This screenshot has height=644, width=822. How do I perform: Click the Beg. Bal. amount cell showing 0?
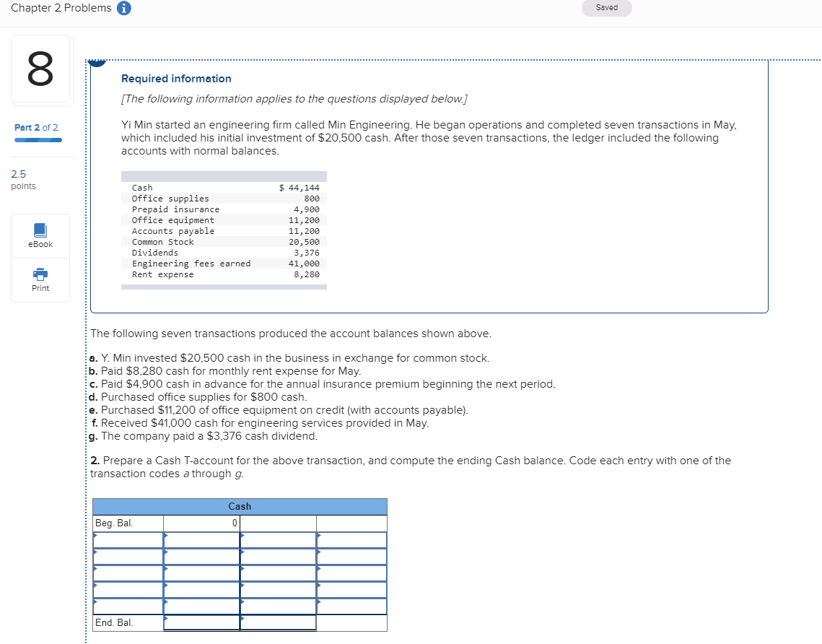pos(202,522)
